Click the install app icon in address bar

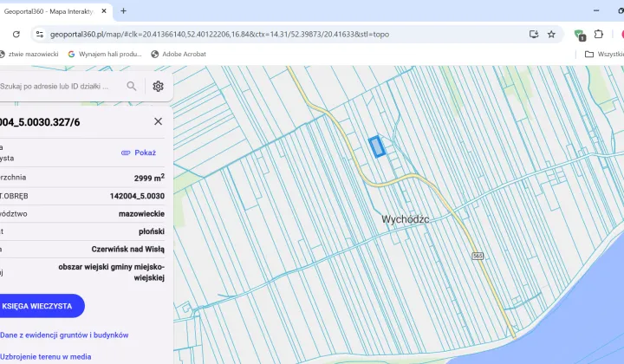[534, 35]
